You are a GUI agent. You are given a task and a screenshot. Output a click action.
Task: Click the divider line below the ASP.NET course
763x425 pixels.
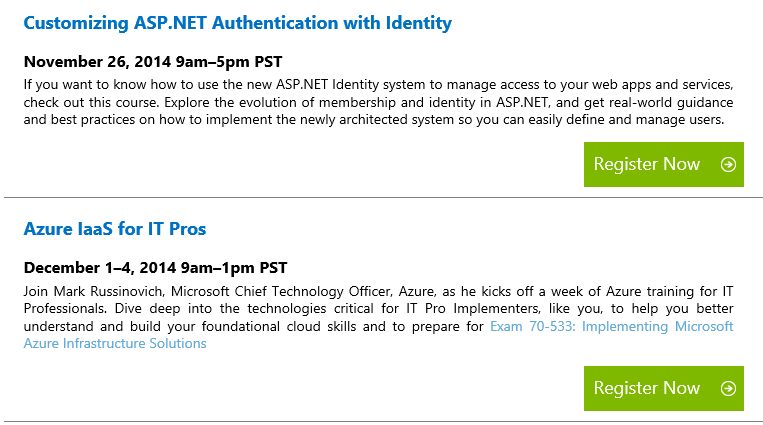383,198
